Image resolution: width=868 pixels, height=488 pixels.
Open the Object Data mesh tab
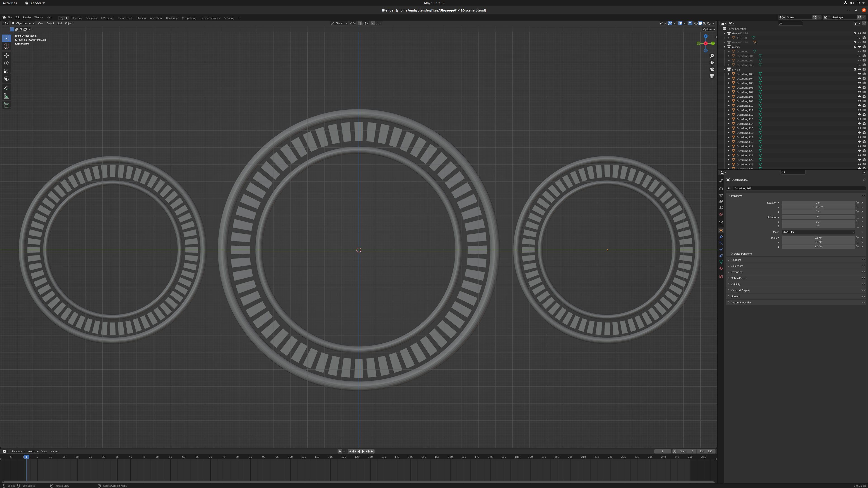click(x=721, y=262)
